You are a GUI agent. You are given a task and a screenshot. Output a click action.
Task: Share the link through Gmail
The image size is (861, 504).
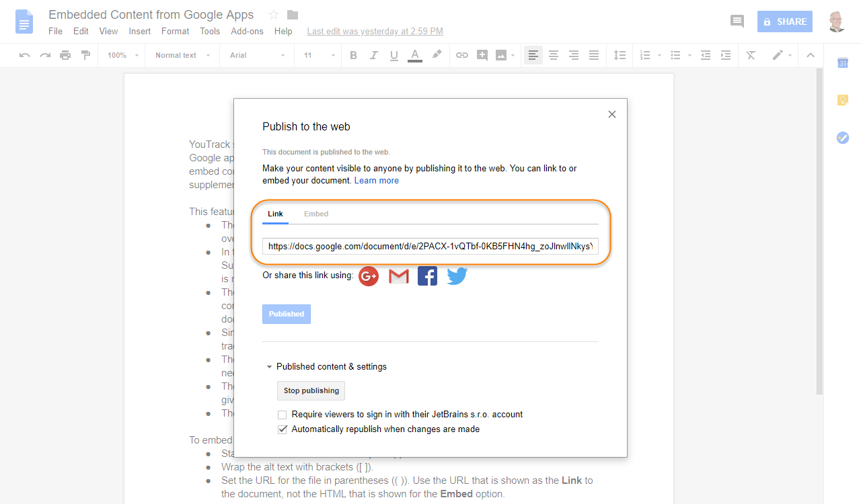398,276
